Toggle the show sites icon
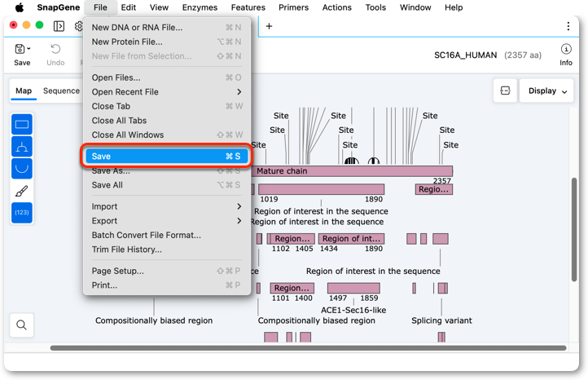Screen dimensions: 588x380 tap(22, 147)
